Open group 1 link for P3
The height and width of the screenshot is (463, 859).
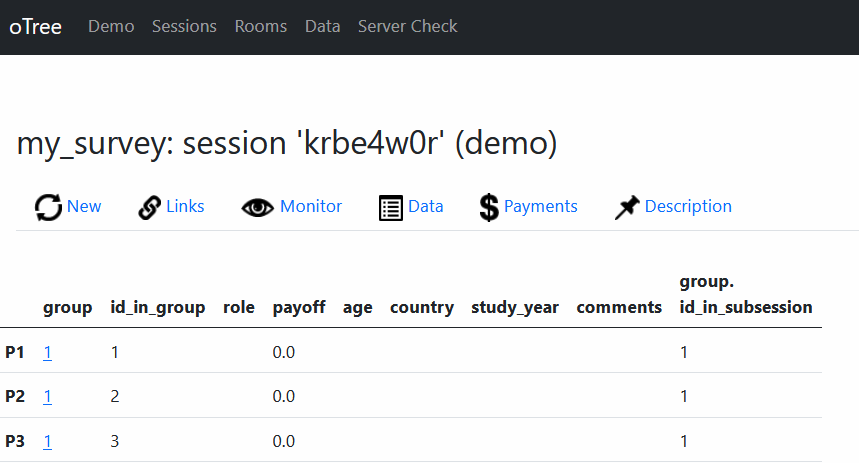click(47, 440)
